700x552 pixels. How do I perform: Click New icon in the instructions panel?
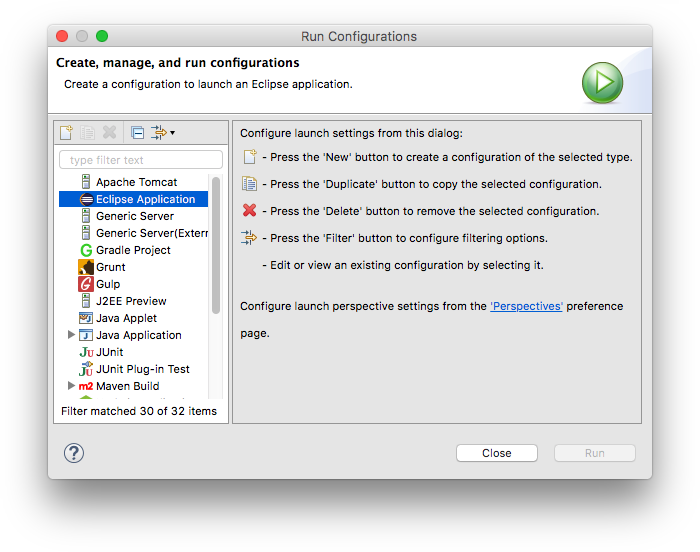(x=250, y=157)
